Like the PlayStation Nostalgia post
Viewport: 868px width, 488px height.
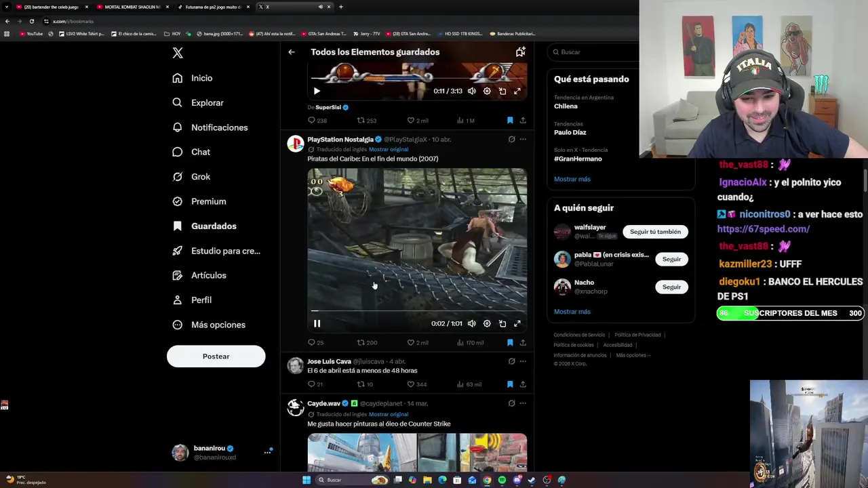417,343
